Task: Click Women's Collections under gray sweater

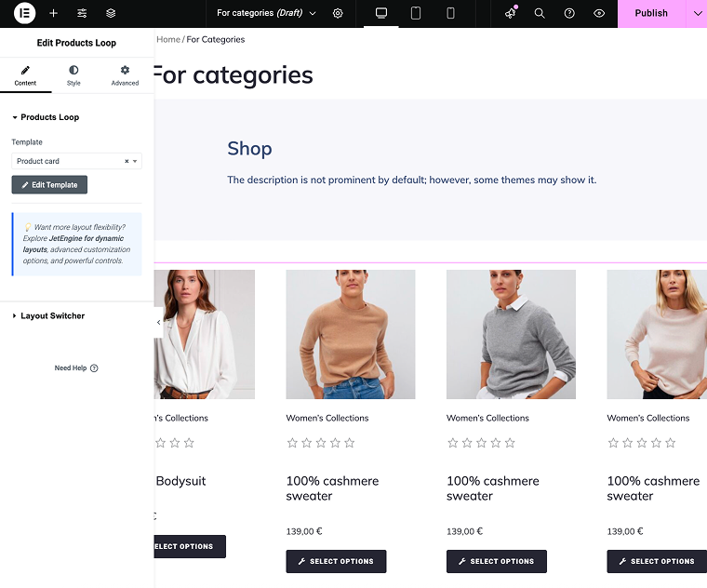Action: 487,418
